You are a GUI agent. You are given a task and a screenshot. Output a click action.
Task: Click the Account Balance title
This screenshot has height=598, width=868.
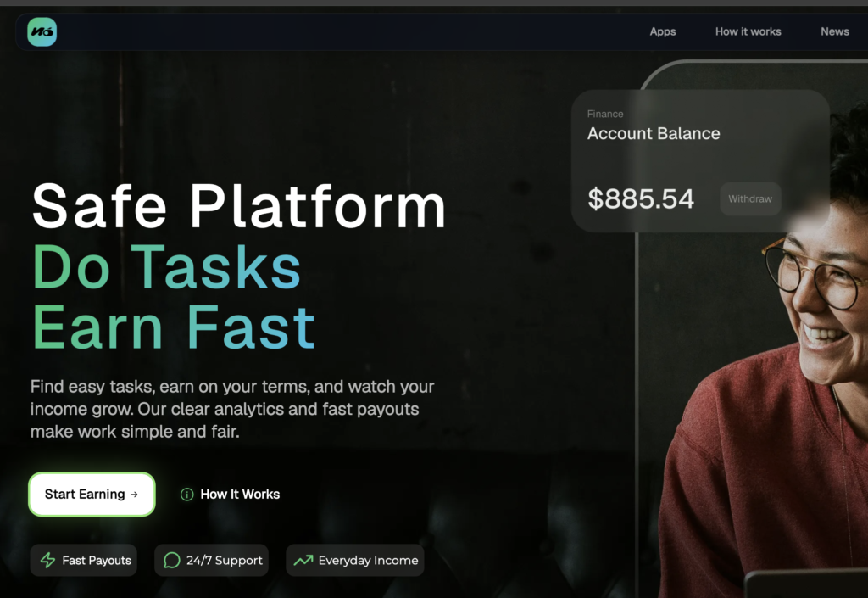click(x=654, y=133)
